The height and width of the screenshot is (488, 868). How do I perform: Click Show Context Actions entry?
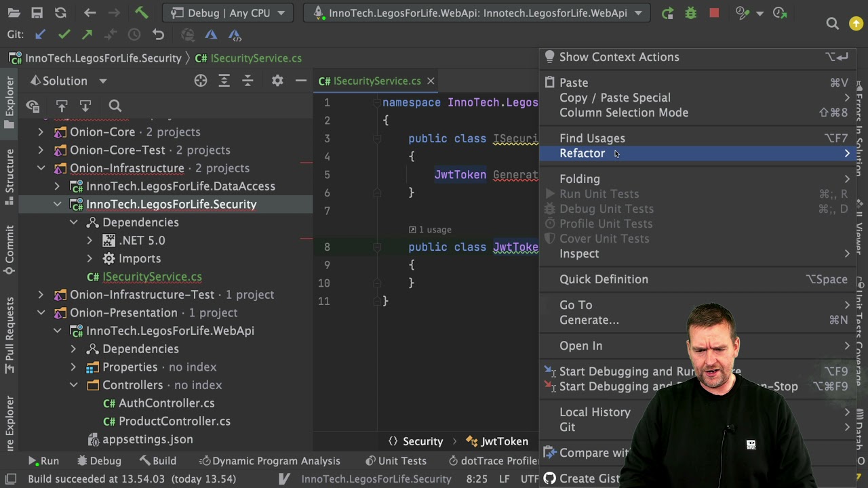[x=698, y=57]
